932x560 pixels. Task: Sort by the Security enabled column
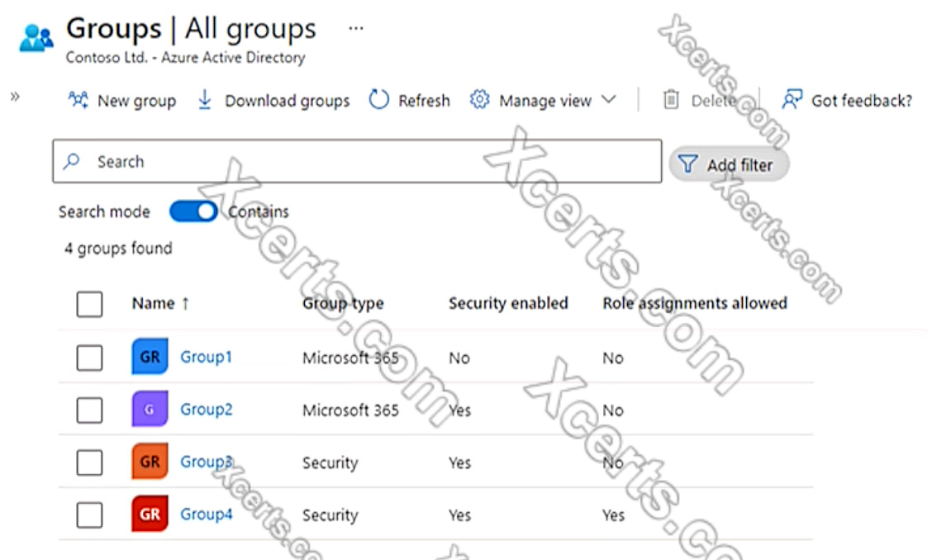[508, 303]
